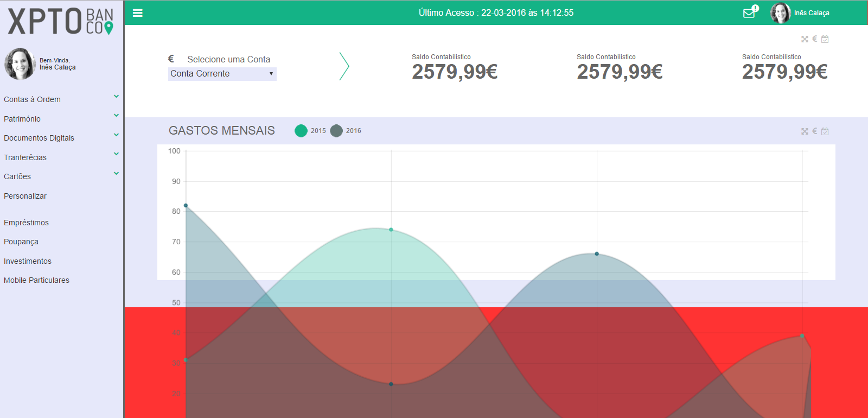The image size is (868, 418).
Task: Open Tranferêcias menu item
Action: [25, 157]
